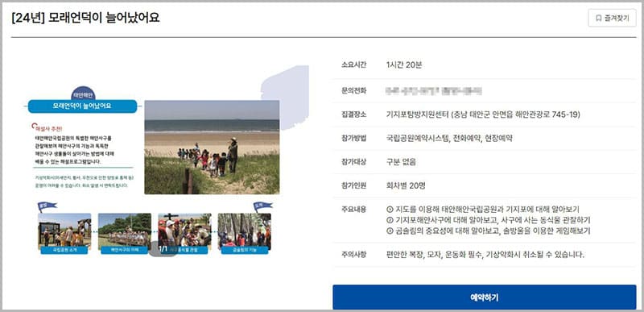The image size is (644, 312).
Task: Click the 주의사항 label
Action: point(353,255)
